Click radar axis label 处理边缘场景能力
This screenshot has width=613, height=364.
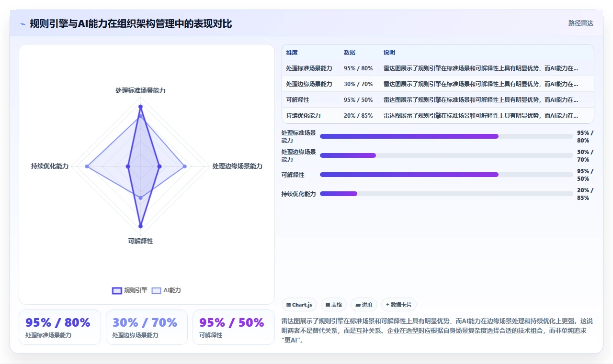click(238, 166)
